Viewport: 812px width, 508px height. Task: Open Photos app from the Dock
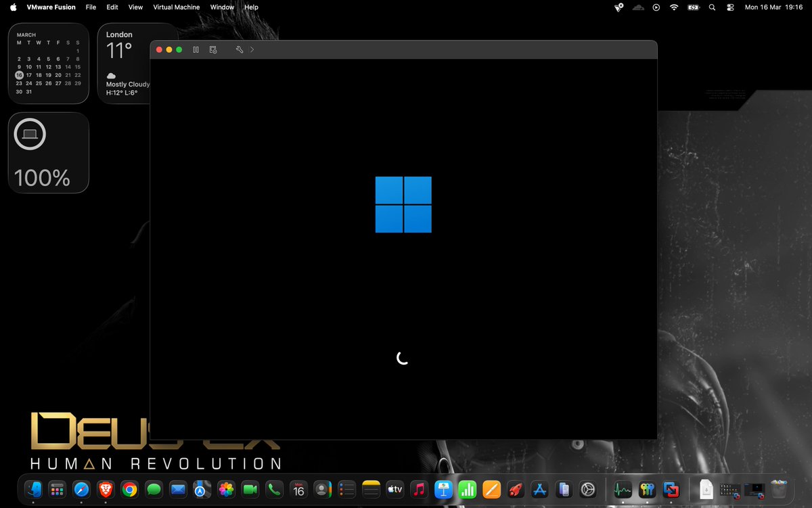click(x=226, y=488)
